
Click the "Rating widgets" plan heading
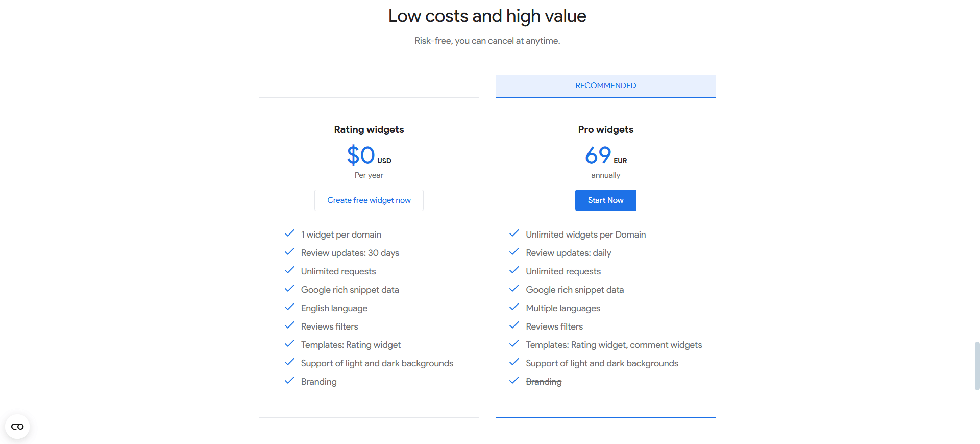point(369,129)
